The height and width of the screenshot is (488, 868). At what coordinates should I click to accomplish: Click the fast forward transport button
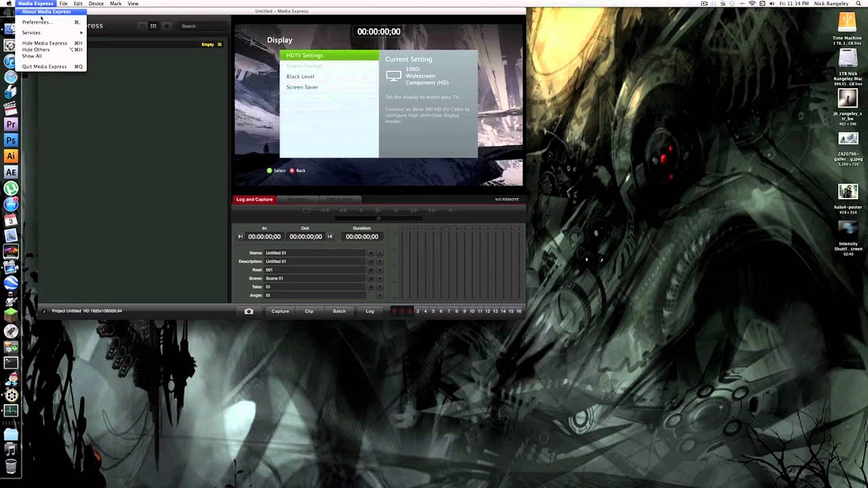tap(414, 210)
